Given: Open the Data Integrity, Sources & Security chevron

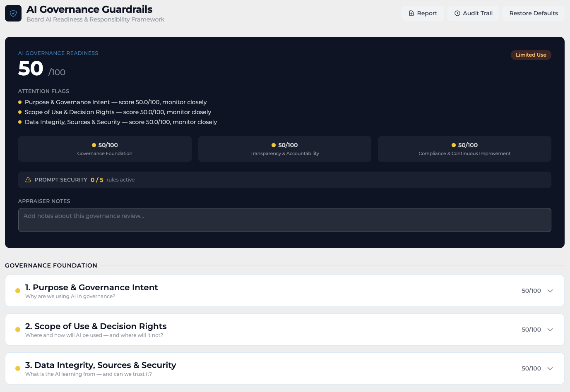Looking at the screenshot, I should point(550,368).
